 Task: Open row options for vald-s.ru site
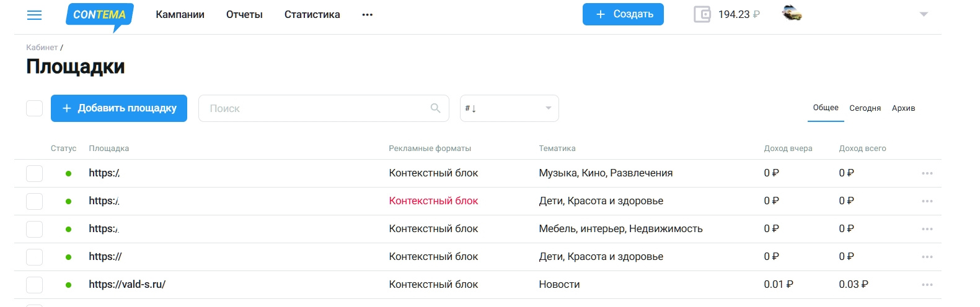tap(927, 285)
